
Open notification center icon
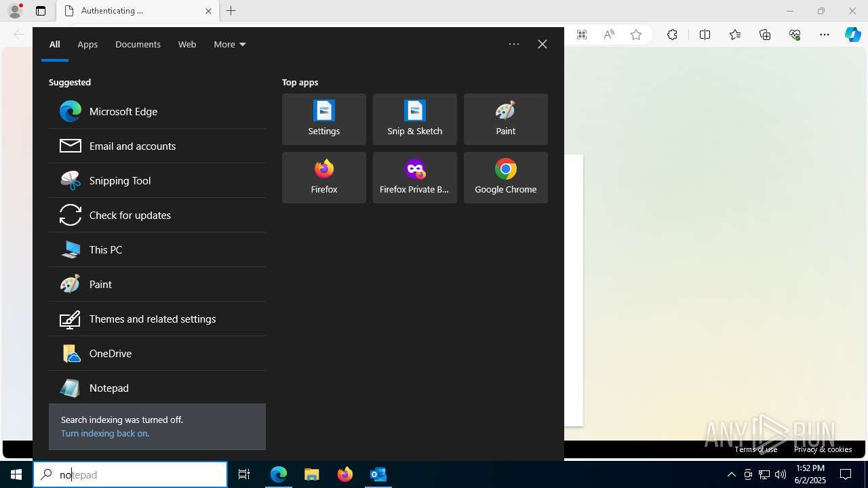click(846, 474)
